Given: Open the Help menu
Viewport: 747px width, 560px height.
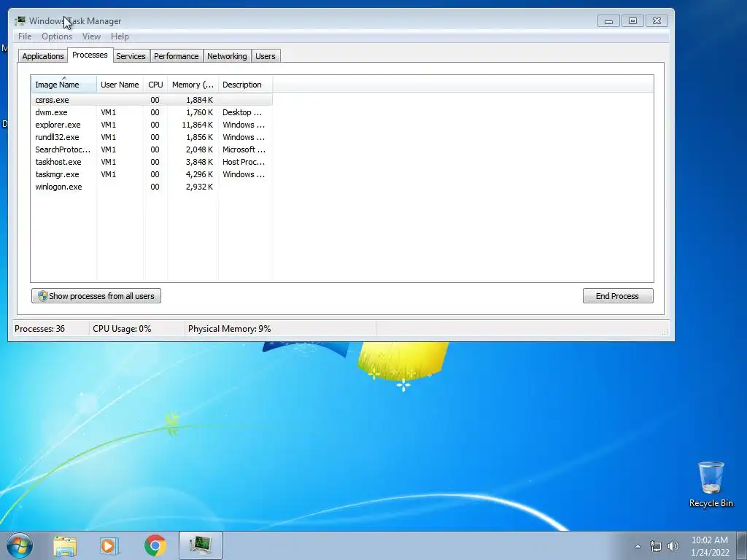Looking at the screenshot, I should pyautogui.click(x=120, y=36).
